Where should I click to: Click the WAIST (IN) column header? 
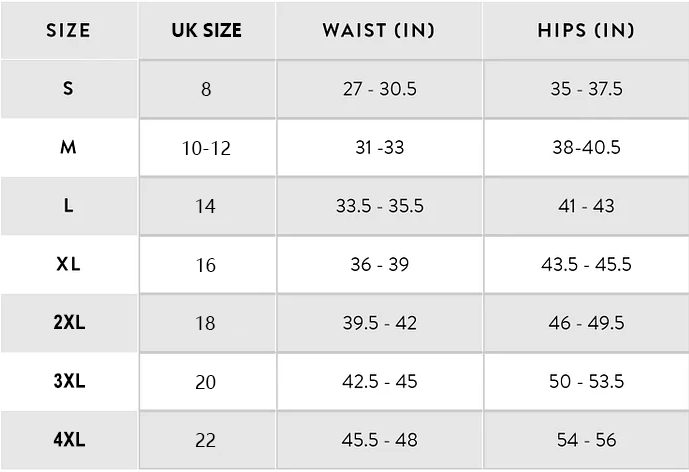(379, 30)
